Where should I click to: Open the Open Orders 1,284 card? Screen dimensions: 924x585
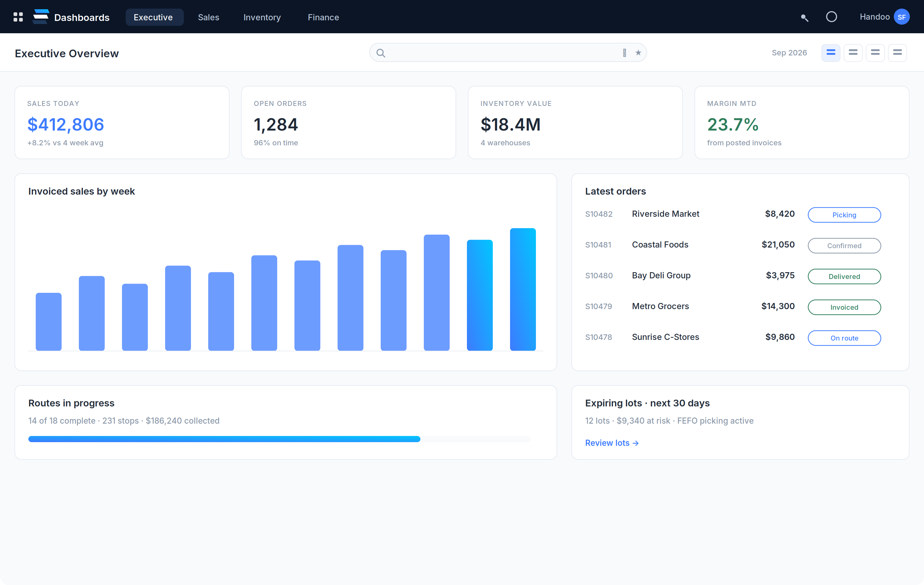[x=348, y=122]
